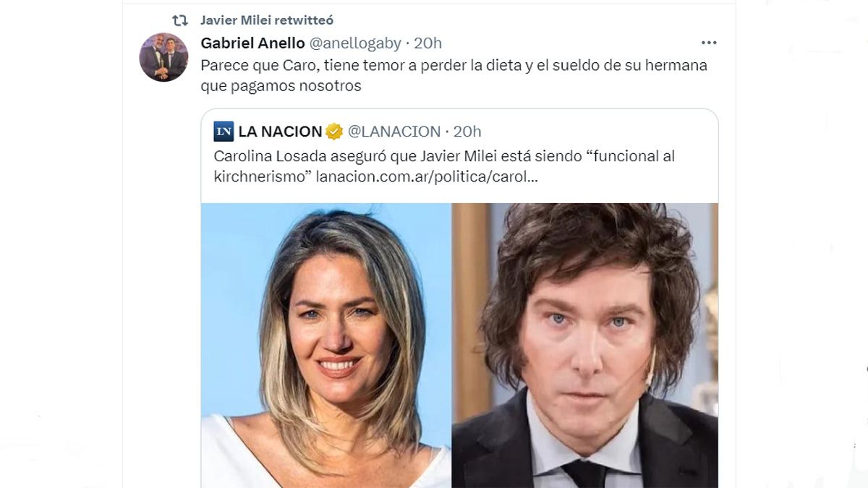The image size is (868, 488).
Task: Click the quoted tweet text about Carolina Losada
Action: tap(444, 166)
